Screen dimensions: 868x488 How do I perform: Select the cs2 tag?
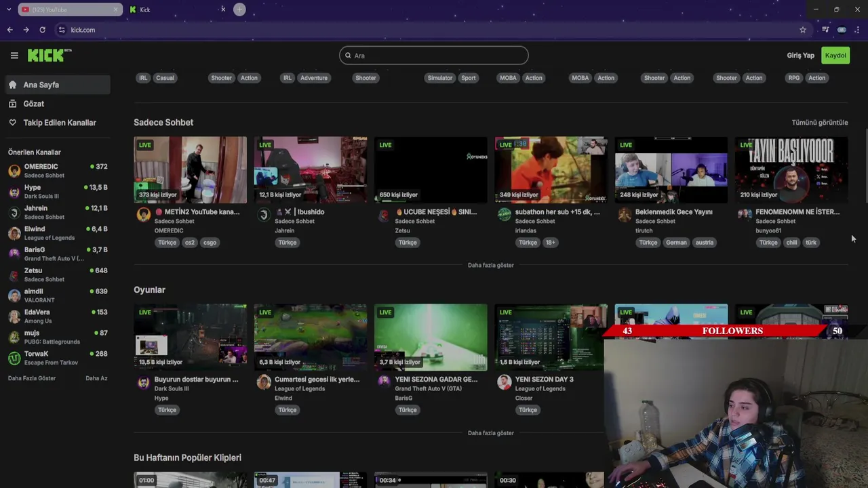click(190, 243)
